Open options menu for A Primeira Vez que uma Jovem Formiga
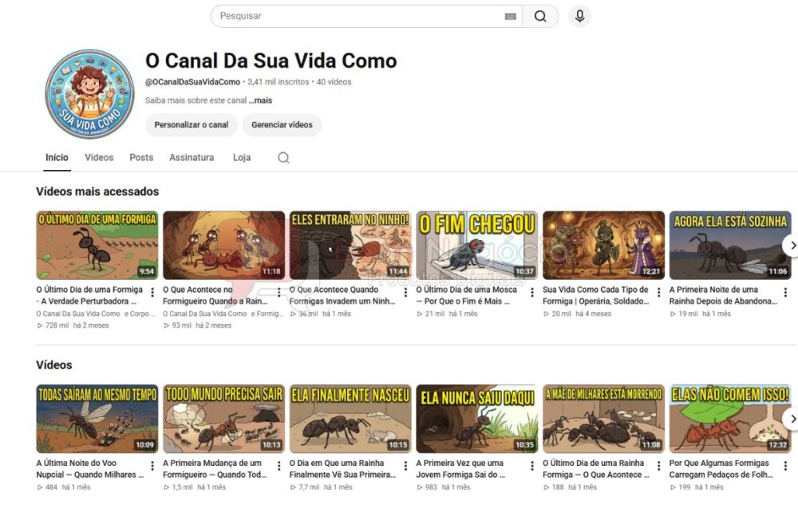 [x=532, y=466]
